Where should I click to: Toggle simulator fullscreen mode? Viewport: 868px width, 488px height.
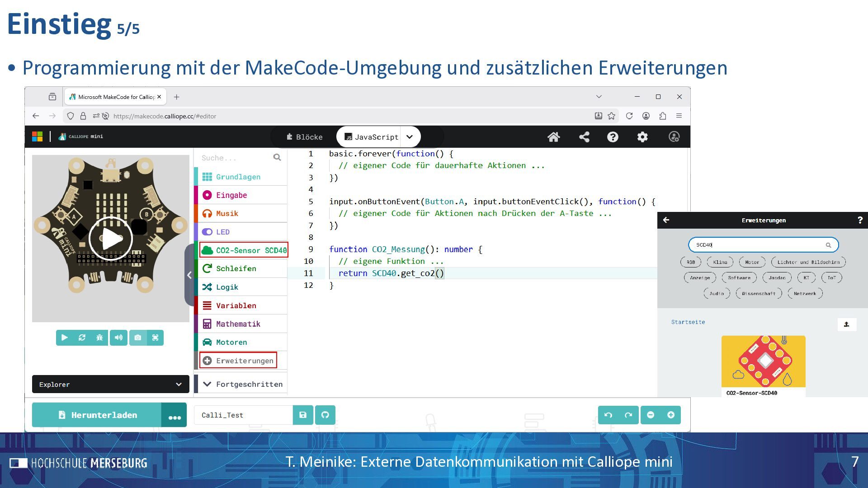(155, 338)
